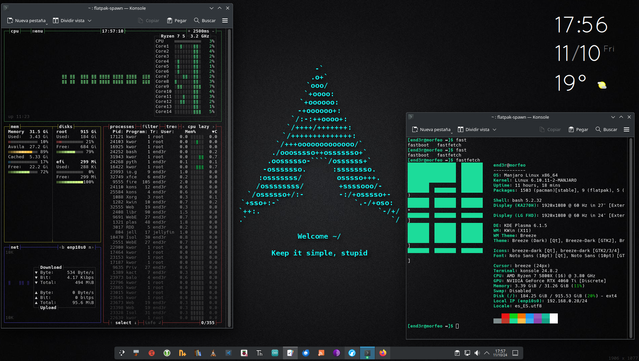The width and height of the screenshot is (639, 361).
Task: Open the clipboard icon in system tray
Action: point(457,353)
